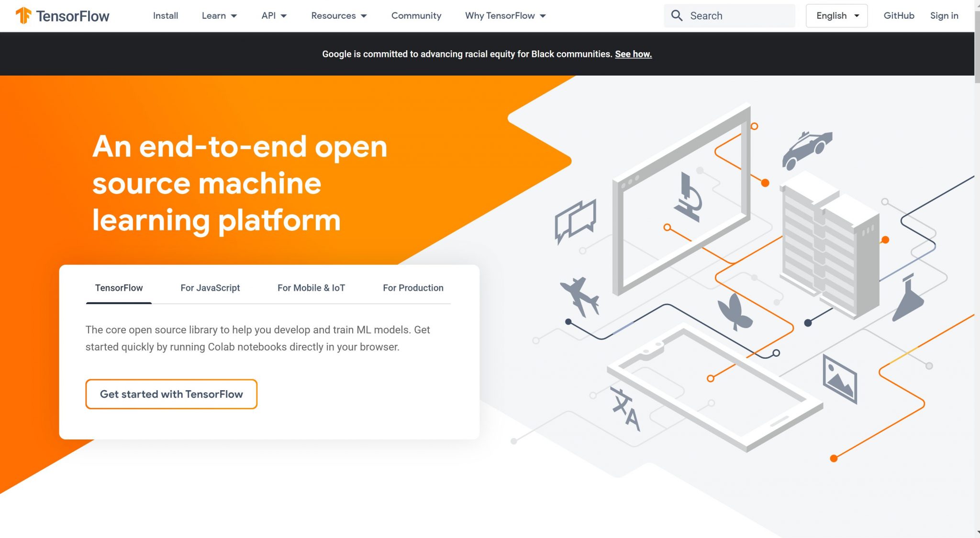Click the airplane illustration icon

click(579, 296)
